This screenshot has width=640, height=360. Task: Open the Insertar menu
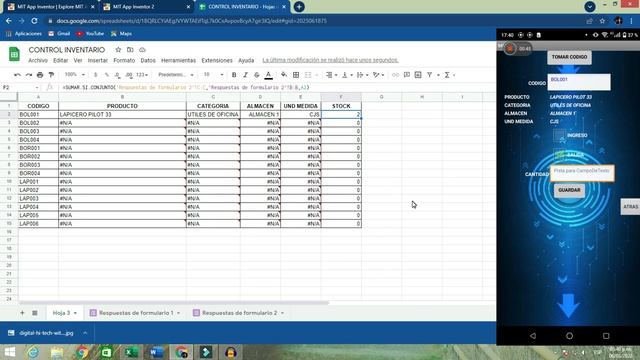[x=98, y=60]
